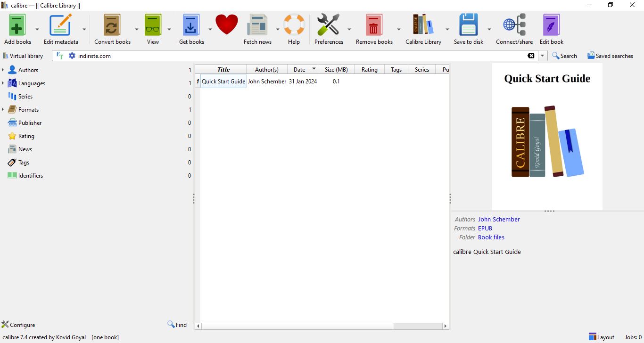Sort by the Date column header
This screenshot has width=644, height=343.
point(303,69)
